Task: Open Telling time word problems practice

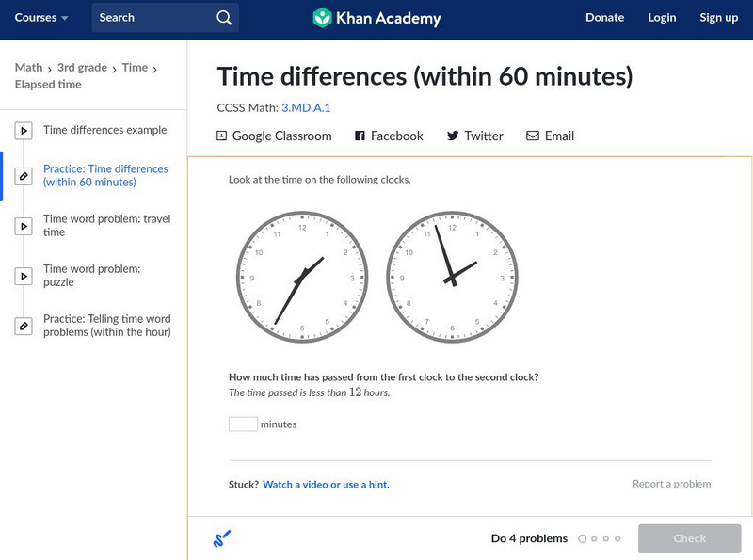Action: point(106,326)
